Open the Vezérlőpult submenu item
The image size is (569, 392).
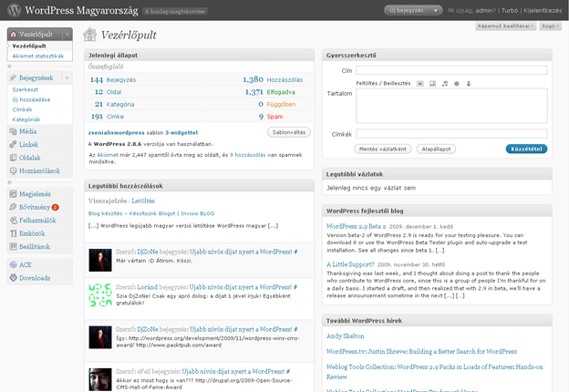click(x=29, y=46)
